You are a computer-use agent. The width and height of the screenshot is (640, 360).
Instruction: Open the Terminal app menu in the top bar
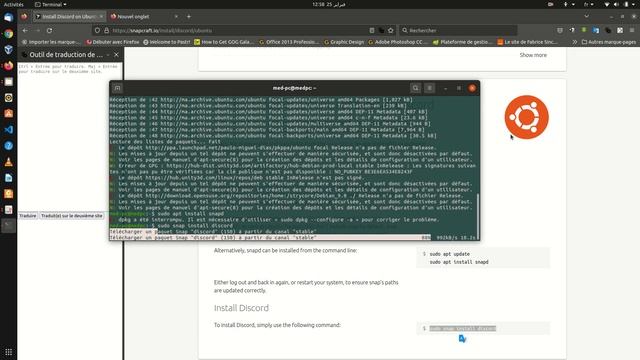click(x=51, y=4)
